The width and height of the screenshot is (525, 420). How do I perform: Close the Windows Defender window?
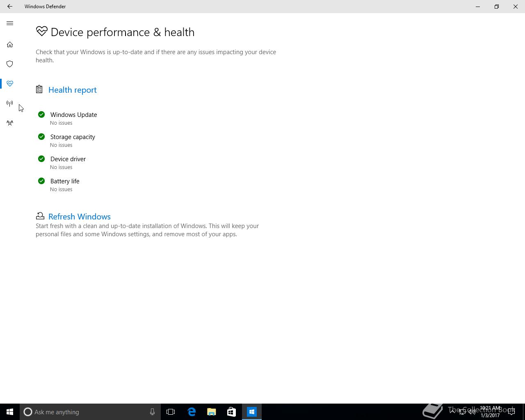[516, 7]
